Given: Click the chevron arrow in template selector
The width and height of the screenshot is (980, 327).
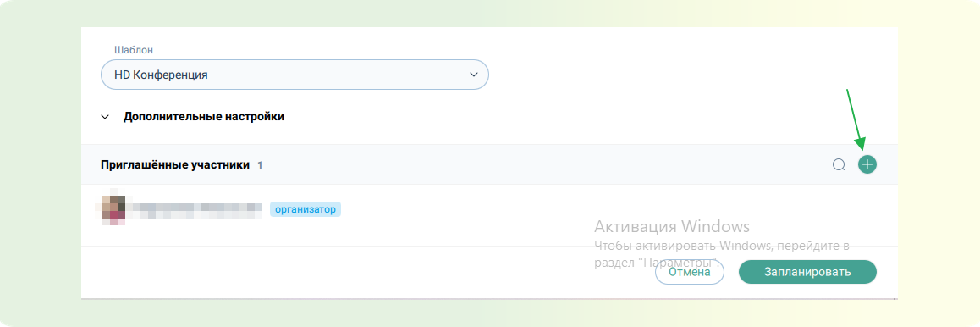Looking at the screenshot, I should (x=473, y=75).
